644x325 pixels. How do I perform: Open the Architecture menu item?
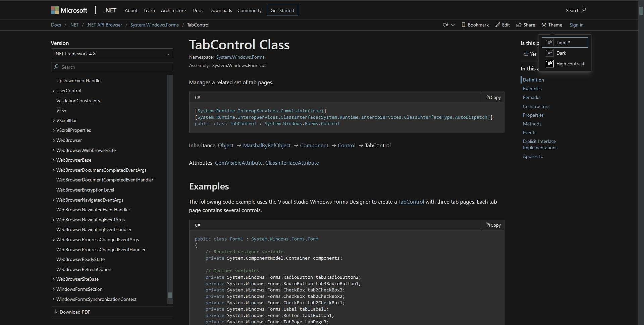pyautogui.click(x=173, y=10)
